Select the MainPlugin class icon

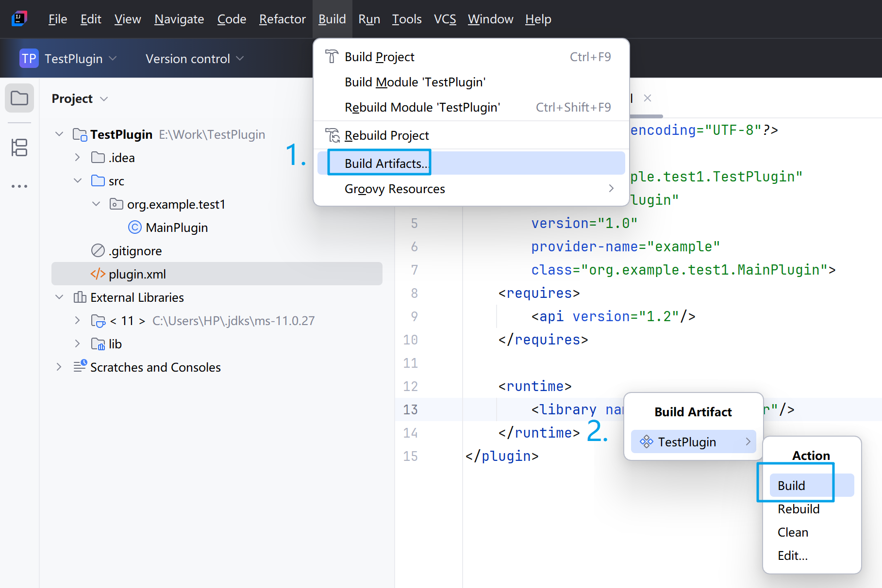(134, 228)
